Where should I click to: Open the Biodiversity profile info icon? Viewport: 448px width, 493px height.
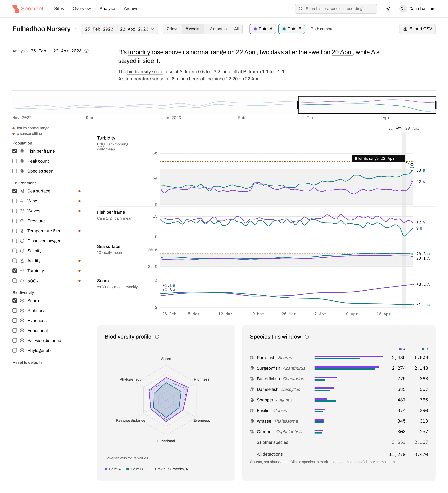(x=157, y=337)
